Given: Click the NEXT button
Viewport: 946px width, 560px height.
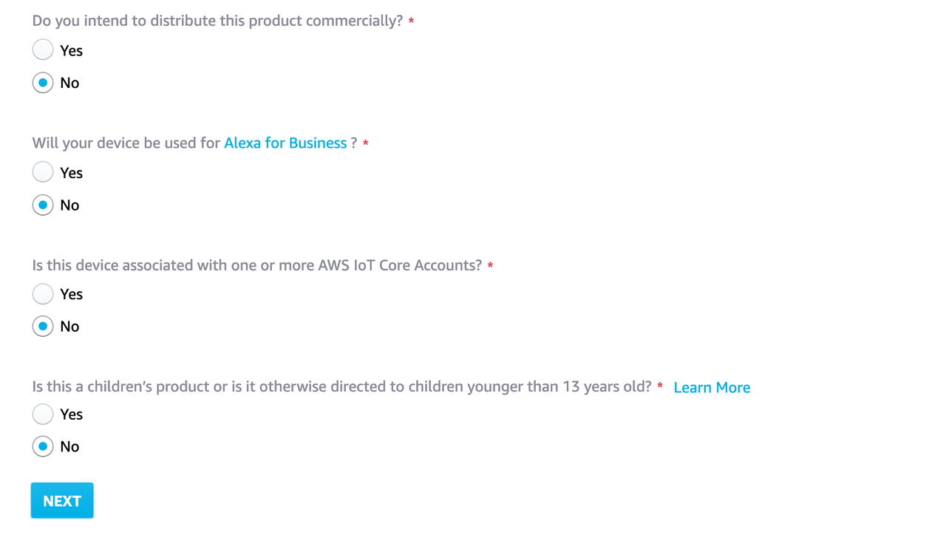Looking at the screenshot, I should [62, 500].
